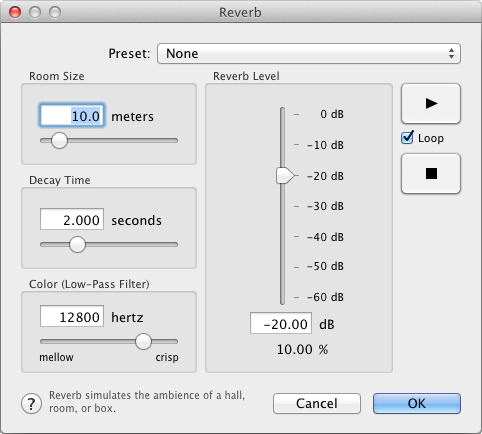Click the Color low-pass filter slider knob
This screenshot has height=434, width=482.
pyautogui.click(x=143, y=341)
